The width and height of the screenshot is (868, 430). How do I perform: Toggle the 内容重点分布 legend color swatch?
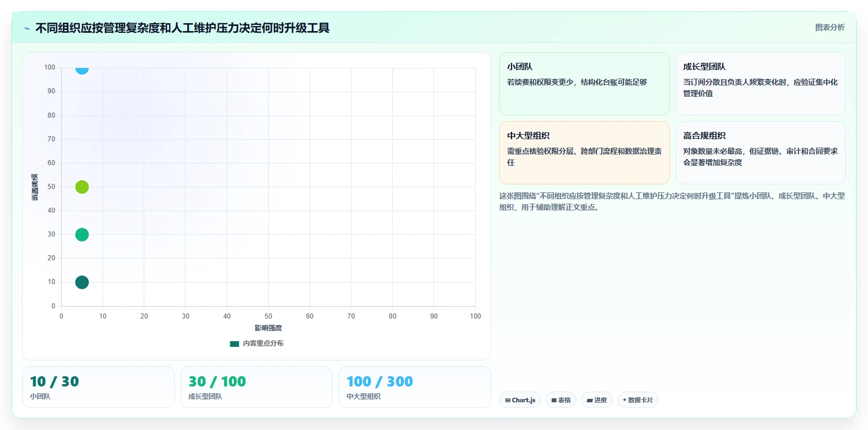click(x=234, y=343)
